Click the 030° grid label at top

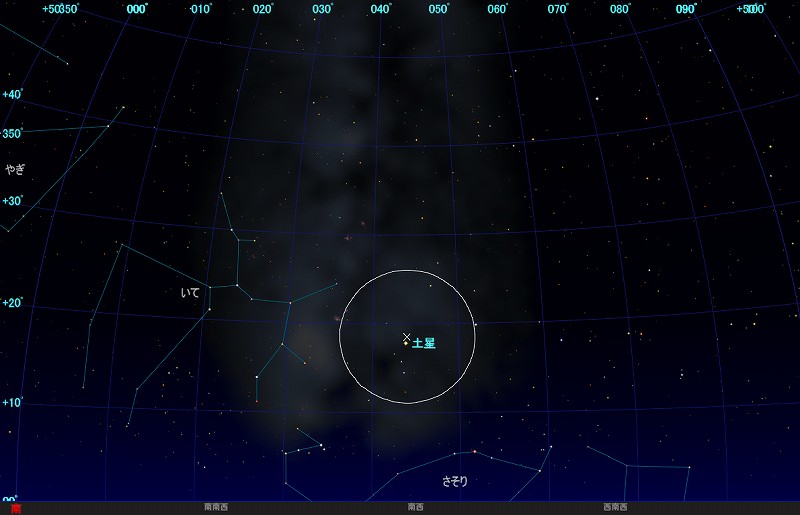(322, 9)
